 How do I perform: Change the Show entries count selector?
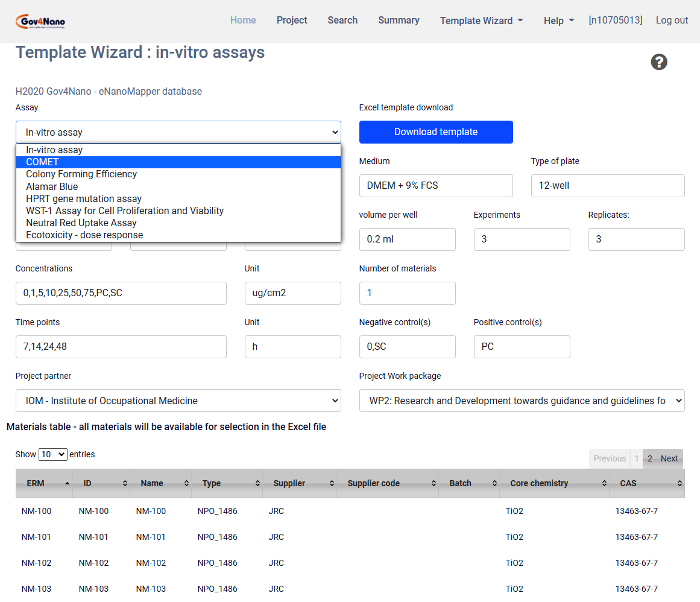point(52,454)
